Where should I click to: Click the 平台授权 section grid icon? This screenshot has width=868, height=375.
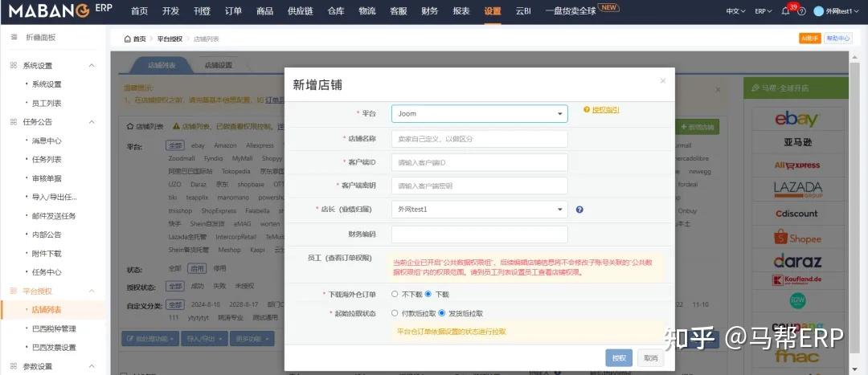point(14,291)
